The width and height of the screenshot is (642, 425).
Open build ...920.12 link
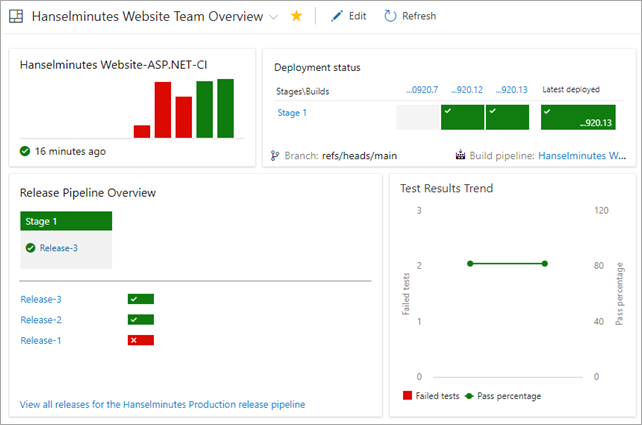click(467, 90)
